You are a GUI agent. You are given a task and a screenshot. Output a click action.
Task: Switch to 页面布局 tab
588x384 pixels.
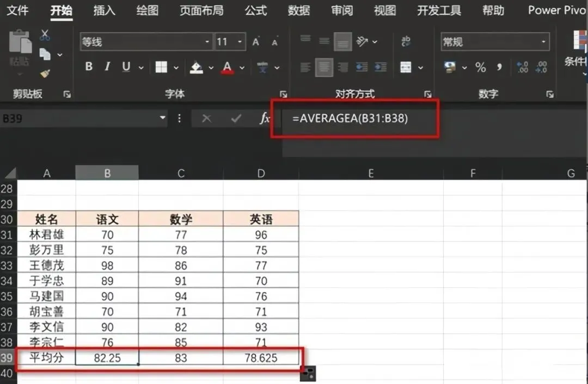point(201,10)
